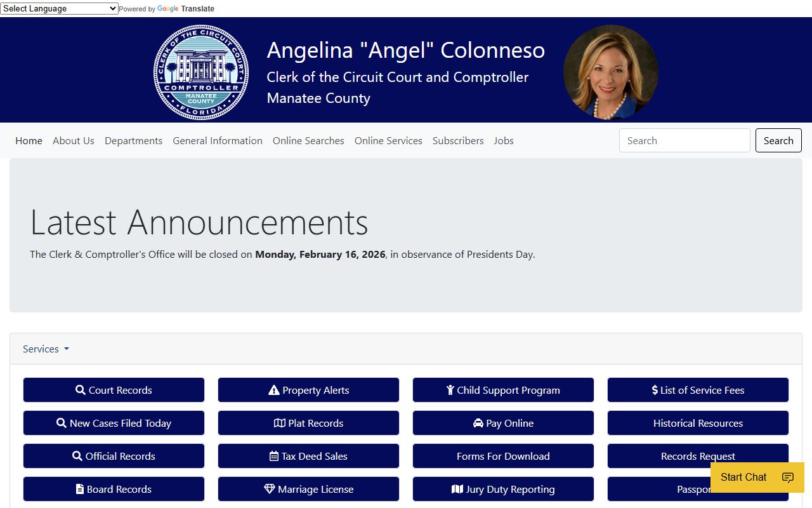Click the Forms For Download button
812x508 pixels.
click(x=503, y=456)
